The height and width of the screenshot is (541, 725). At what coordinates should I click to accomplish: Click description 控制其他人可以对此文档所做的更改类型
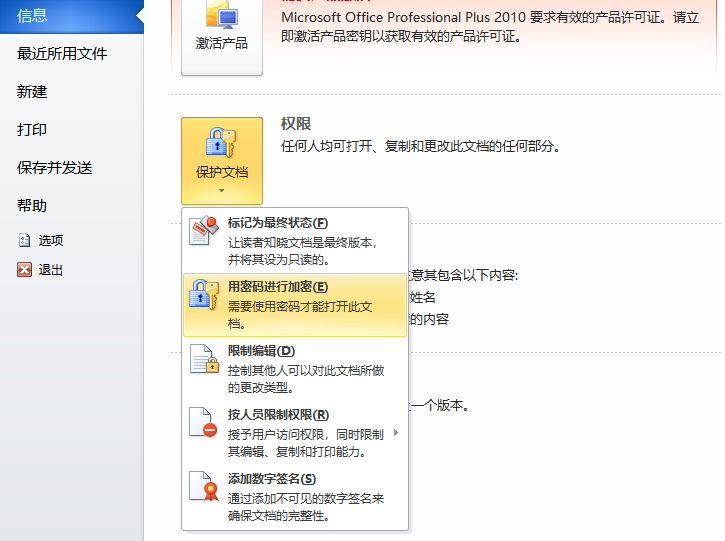coord(306,379)
